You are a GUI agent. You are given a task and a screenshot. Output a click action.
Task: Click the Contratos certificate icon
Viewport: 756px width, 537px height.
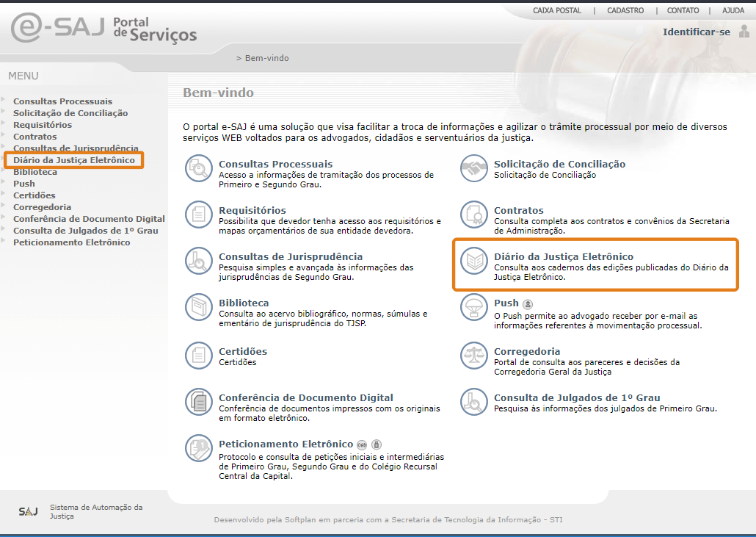pyautogui.click(x=474, y=215)
